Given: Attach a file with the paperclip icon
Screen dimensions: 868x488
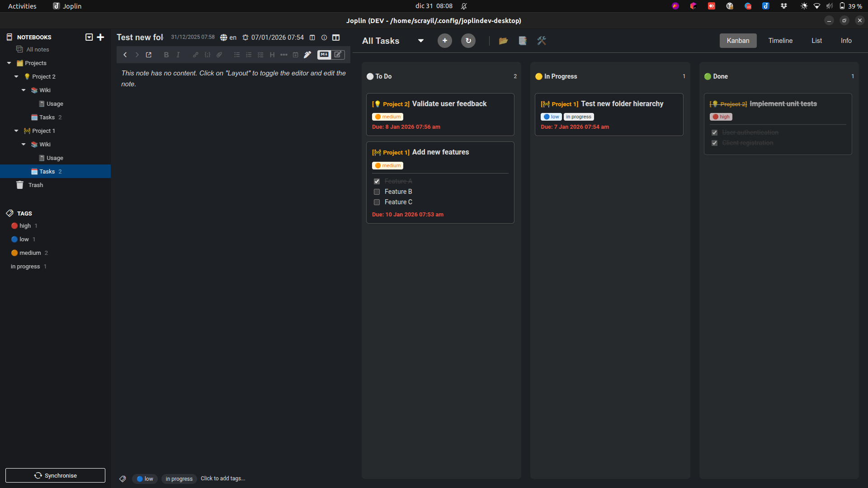Looking at the screenshot, I should click(x=219, y=55).
